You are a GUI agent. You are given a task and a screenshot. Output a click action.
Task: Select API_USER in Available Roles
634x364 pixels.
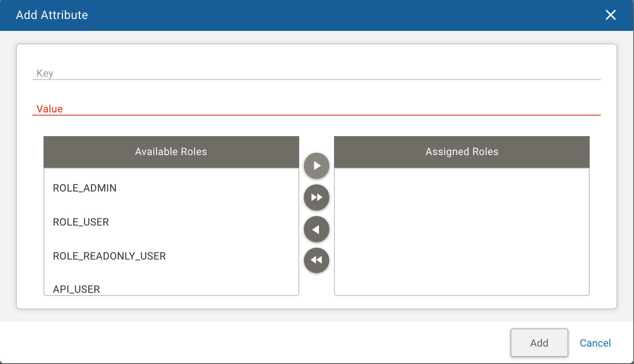[x=76, y=289]
